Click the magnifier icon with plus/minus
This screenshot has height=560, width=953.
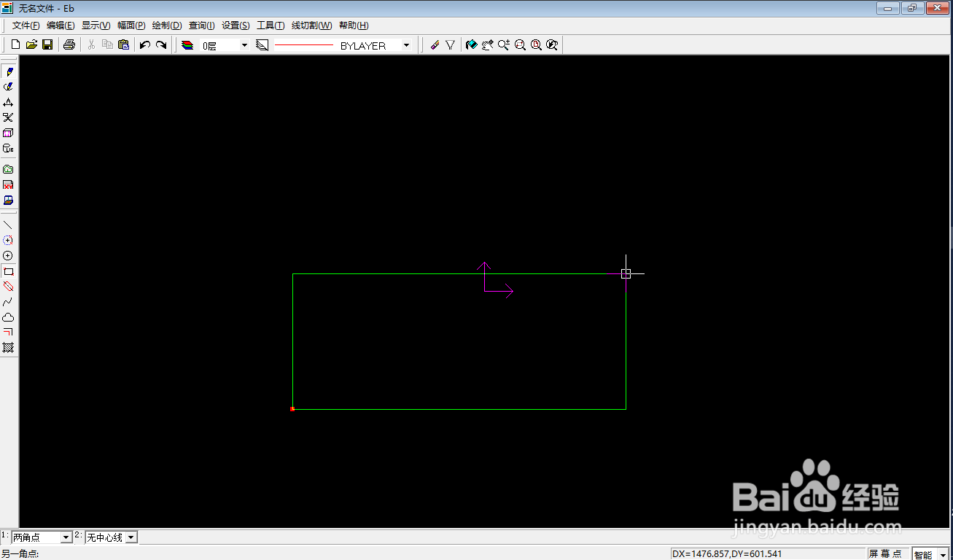(x=504, y=45)
